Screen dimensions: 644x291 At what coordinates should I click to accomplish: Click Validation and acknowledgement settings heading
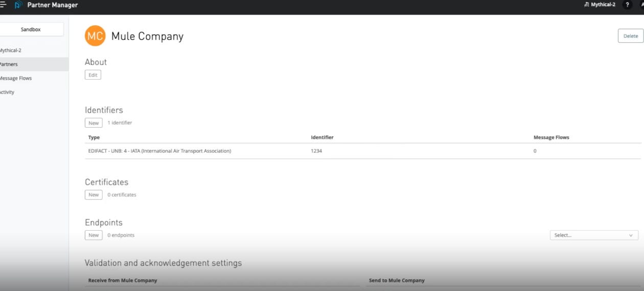163,263
